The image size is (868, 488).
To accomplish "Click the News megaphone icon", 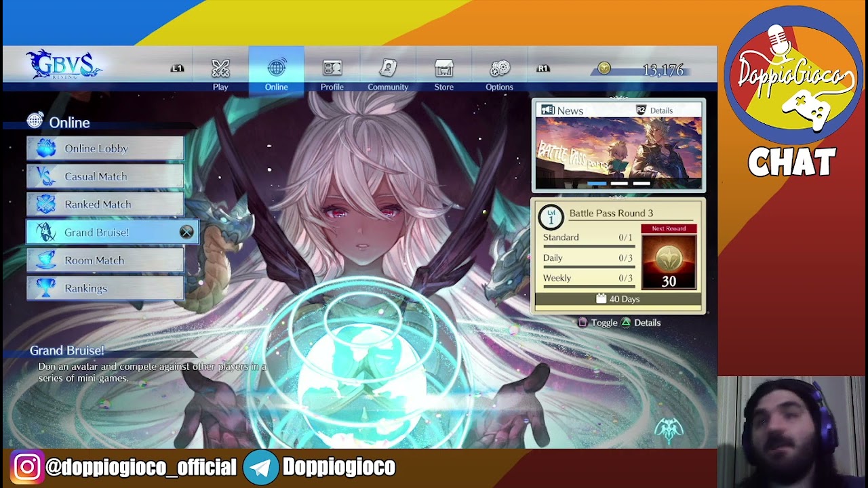I will point(548,110).
